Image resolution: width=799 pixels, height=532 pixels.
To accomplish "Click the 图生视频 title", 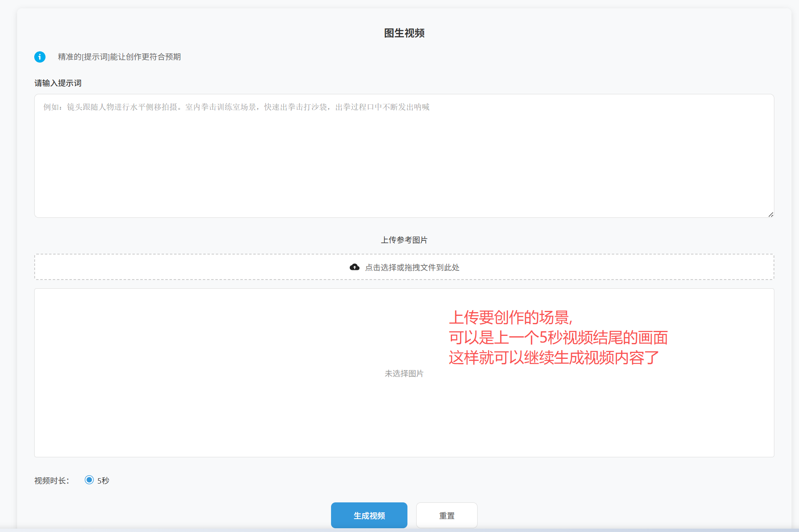I will click(x=404, y=33).
